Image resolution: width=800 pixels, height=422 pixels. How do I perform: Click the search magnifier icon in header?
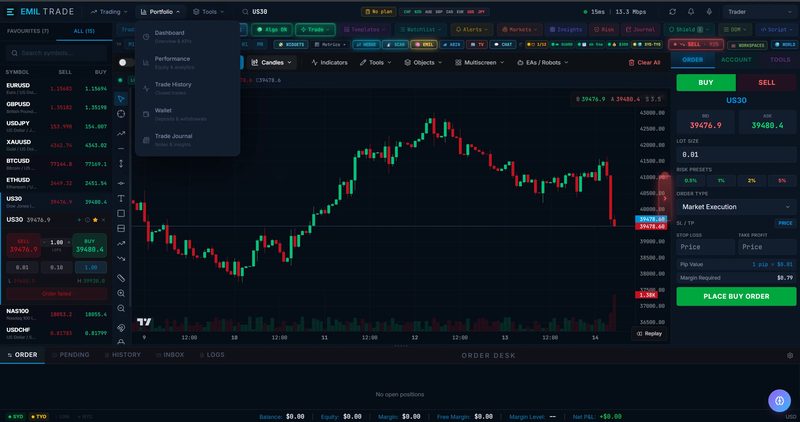click(245, 11)
